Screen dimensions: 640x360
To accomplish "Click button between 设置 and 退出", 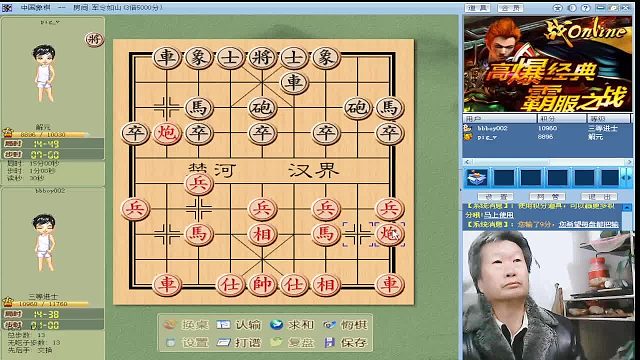I will pyautogui.click(x=547, y=197).
